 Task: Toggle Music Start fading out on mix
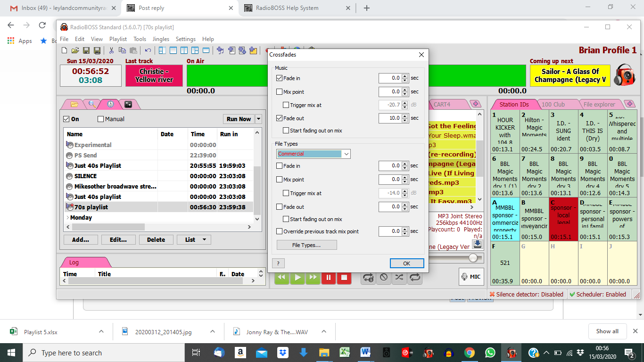point(286,131)
